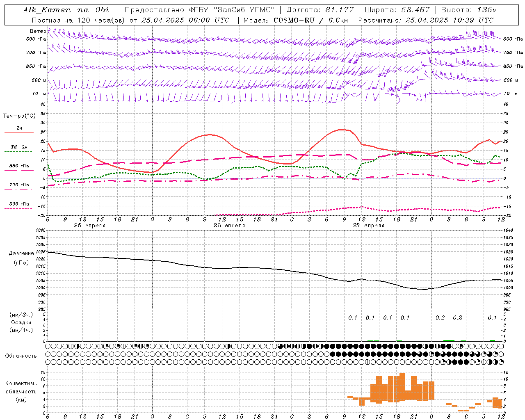Screen dimensions: 525x420
Task: Click the Модель COSMO-RU / 6.6км label
Action: (x=296, y=20)
